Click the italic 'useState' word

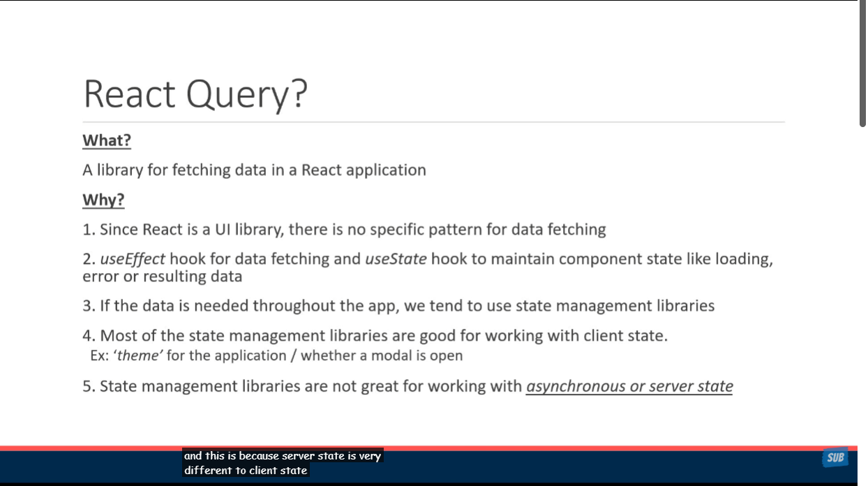[x=396, y=259]
